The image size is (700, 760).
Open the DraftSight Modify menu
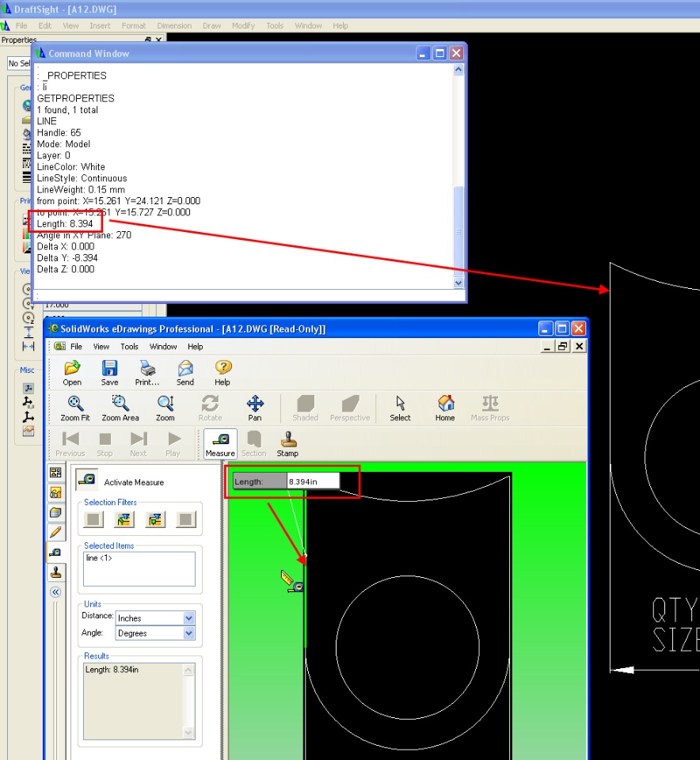coord(243,25)
